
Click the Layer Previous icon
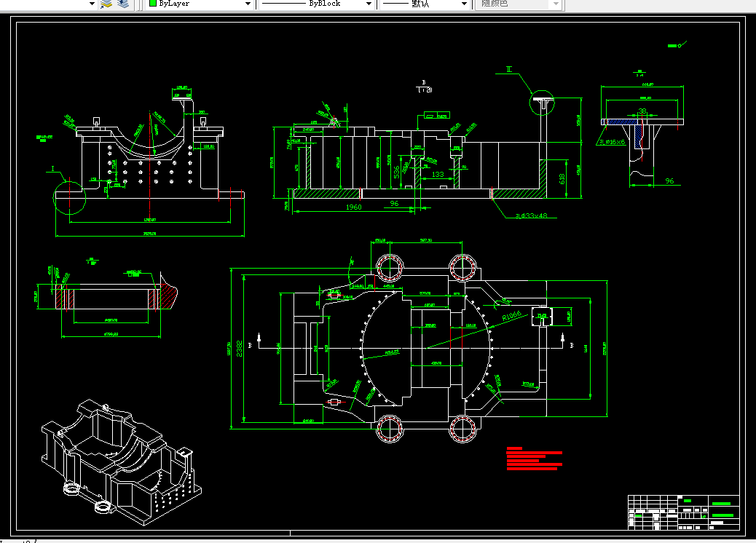tap(123, 4)
